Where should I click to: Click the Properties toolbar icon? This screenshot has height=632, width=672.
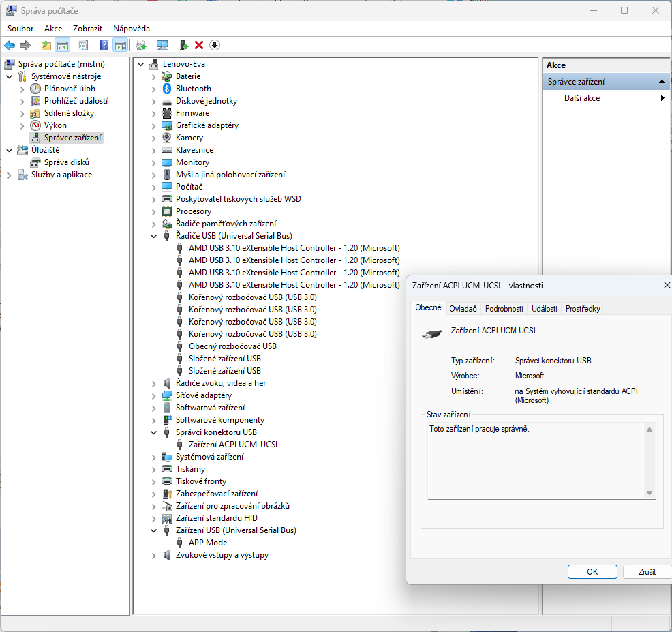(x=82, y=45)
